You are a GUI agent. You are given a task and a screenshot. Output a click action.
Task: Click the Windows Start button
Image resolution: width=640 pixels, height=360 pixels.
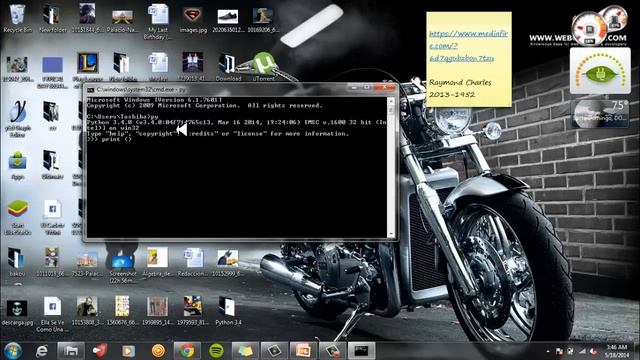[13, 351]
